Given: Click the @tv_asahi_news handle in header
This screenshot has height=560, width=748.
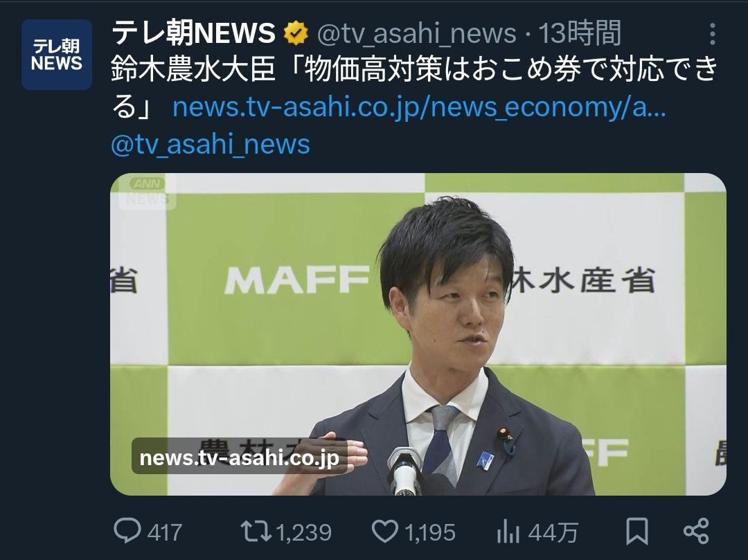Looking at the screenshot, I should tap(417, 34).
